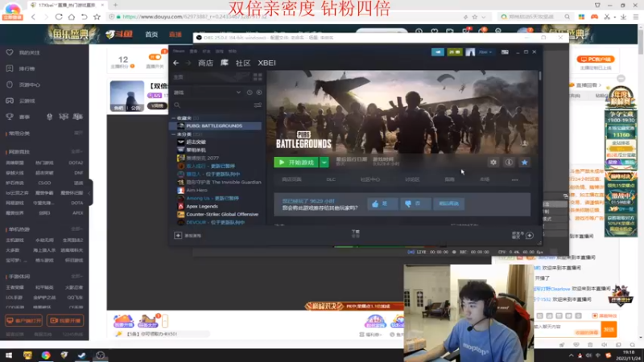Viewport: 644px width, 362px height.
Task: Open more links ellipsis on PUBG page
Action: 514,179
